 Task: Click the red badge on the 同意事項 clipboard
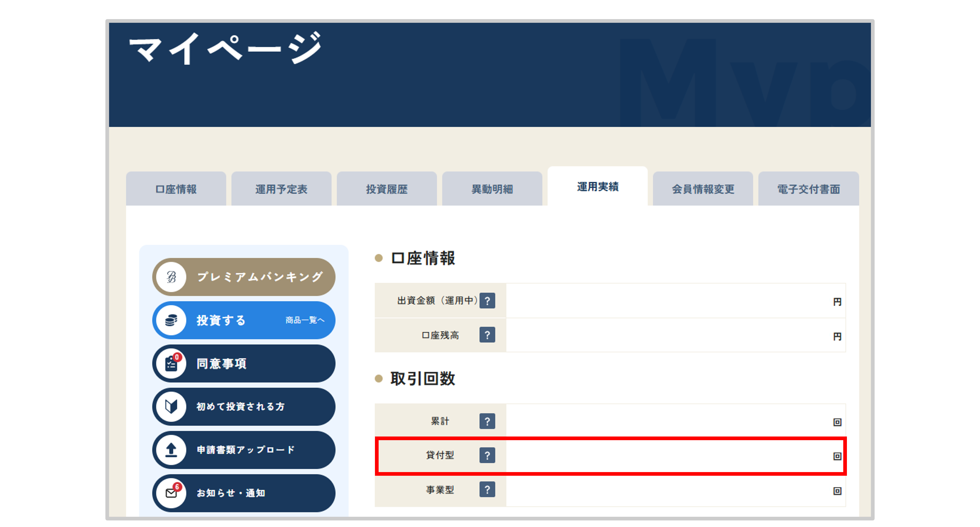177,357
